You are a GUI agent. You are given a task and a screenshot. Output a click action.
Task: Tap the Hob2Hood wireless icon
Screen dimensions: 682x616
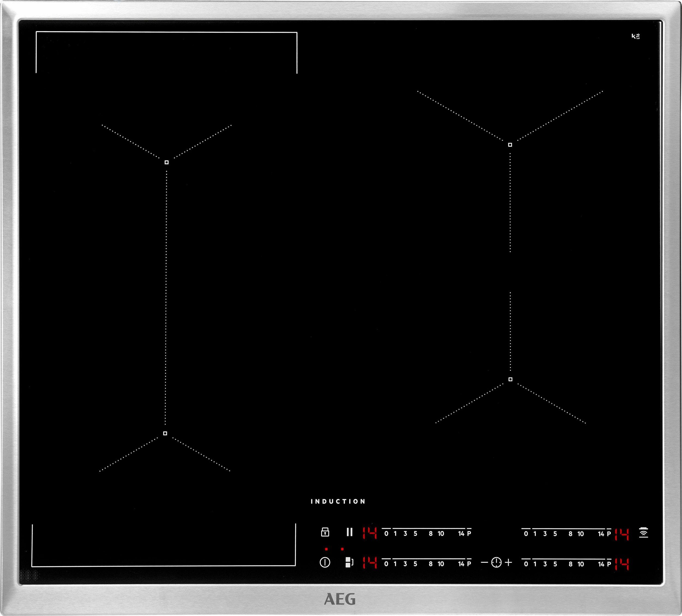(x=644, y=533)
